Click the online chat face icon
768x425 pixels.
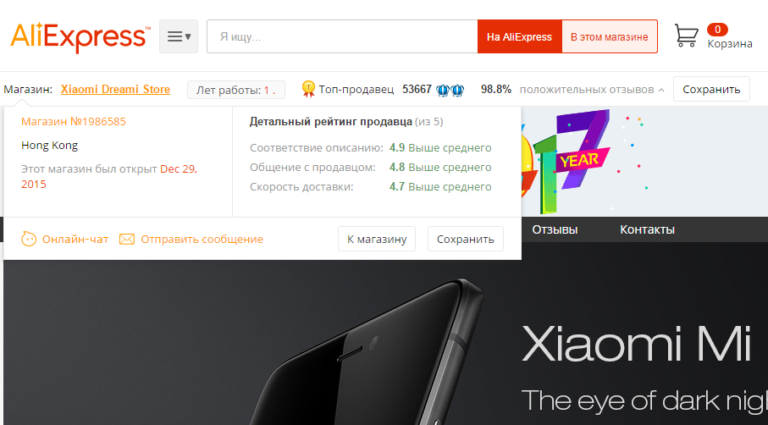(x=29, y=239)
